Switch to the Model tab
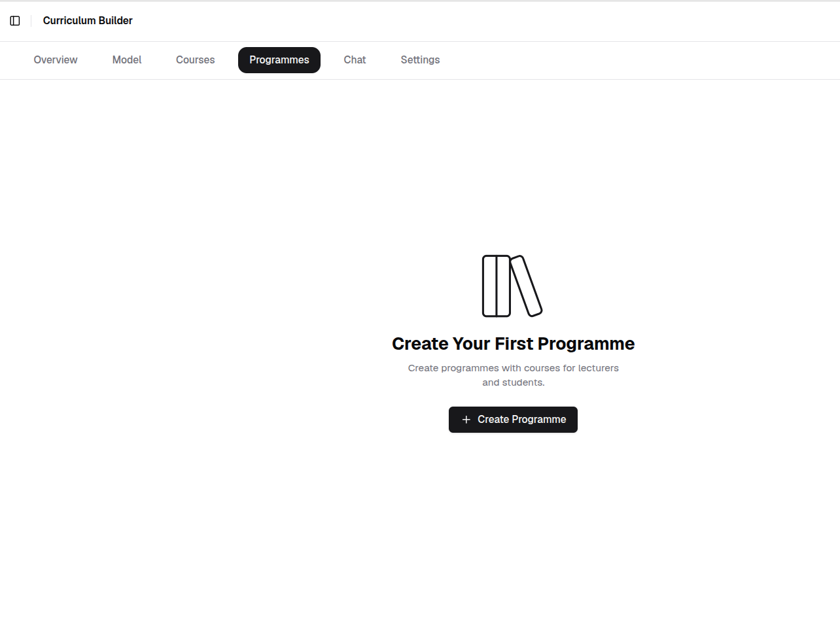Screen dimensions: 840x621 (127, 60)
